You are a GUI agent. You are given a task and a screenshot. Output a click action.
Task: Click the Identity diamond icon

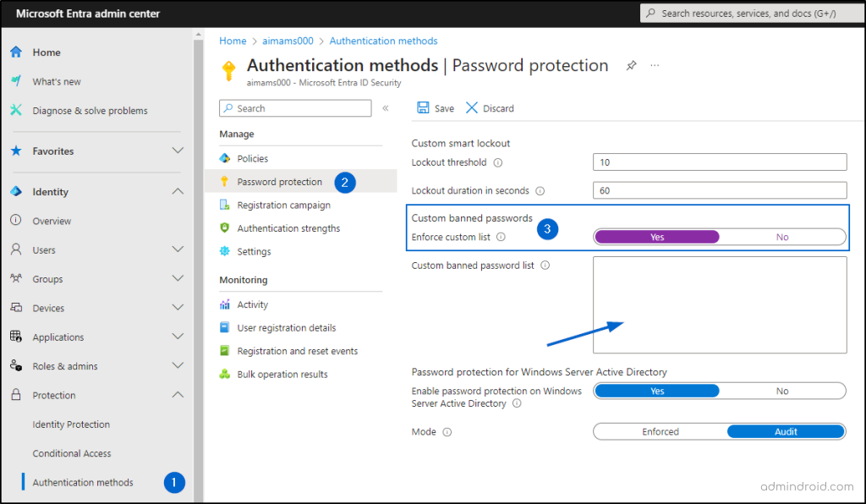[16, 192]
